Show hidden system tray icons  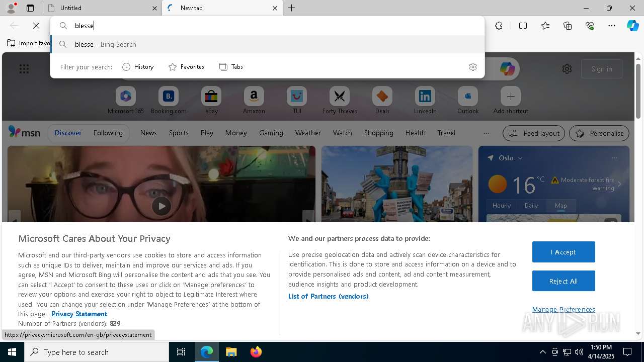click(x=542, y=352)
